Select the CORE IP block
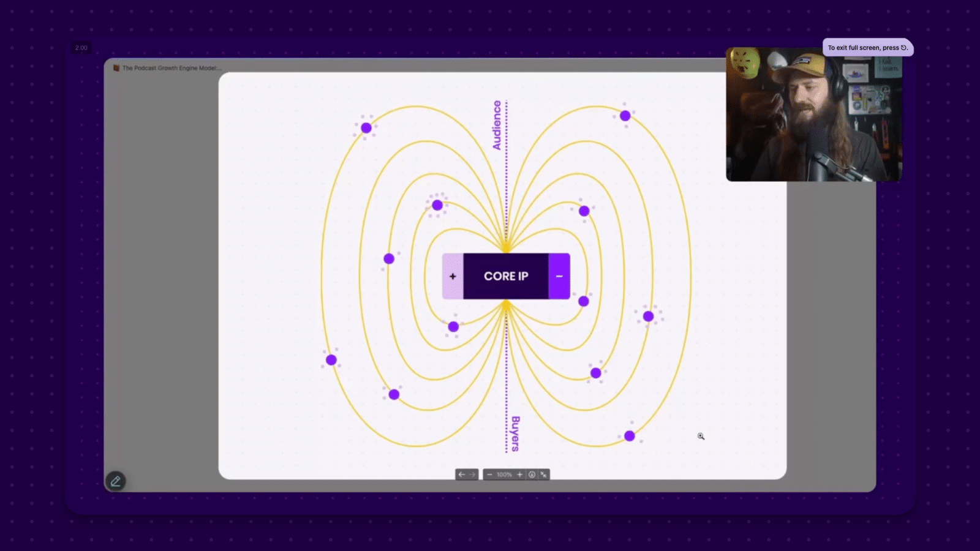 point(506,276)
